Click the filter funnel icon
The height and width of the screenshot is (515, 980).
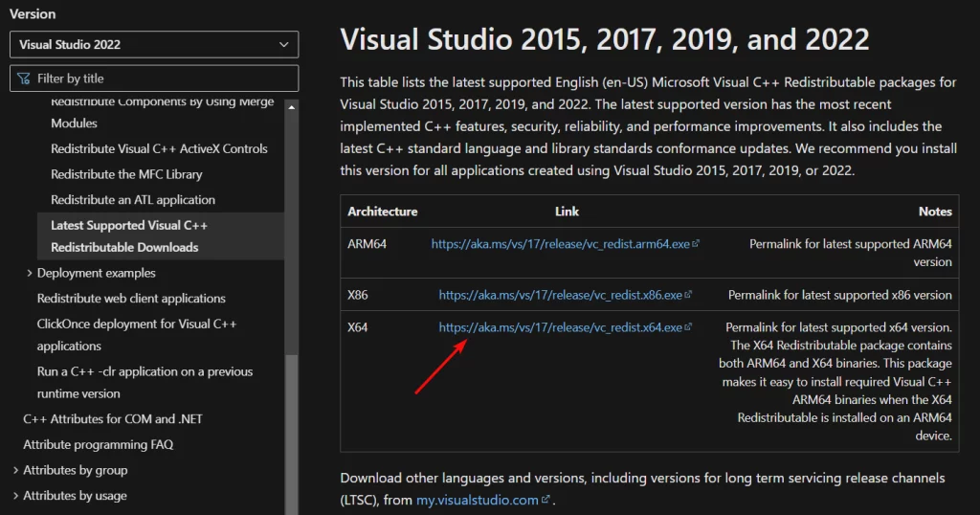point(24,78)
